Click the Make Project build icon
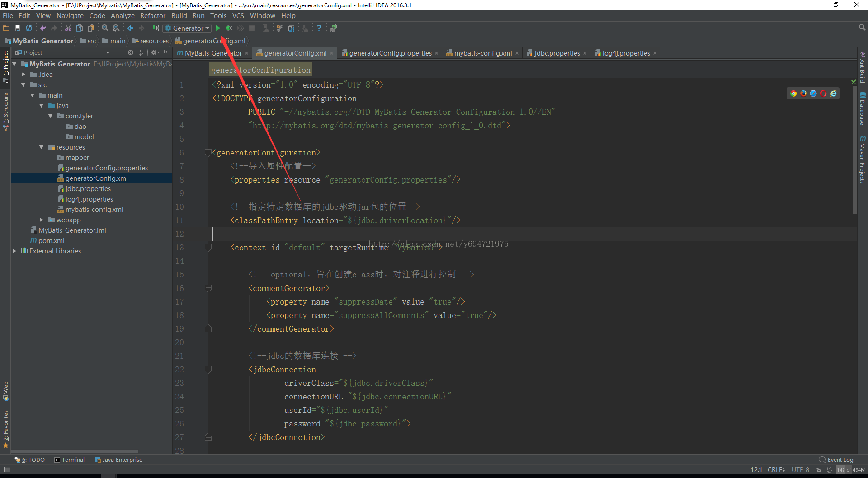 click(x=156, y=28)
